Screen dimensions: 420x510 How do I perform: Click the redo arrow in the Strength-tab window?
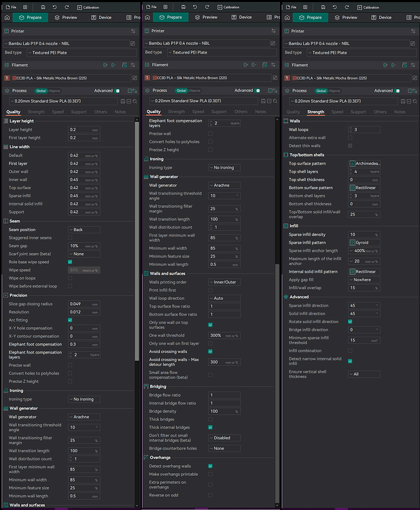tap(347, 7)
